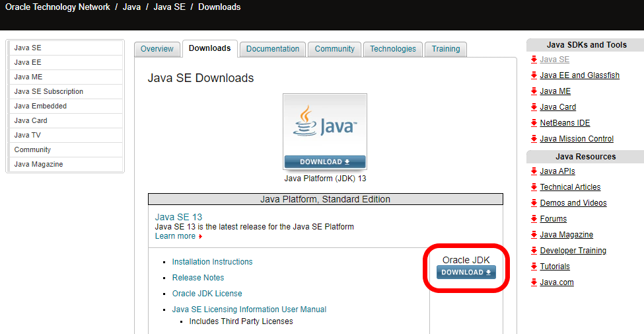The image size is (644, 334).
Task: Go to the Community tab
Action: 334,49
